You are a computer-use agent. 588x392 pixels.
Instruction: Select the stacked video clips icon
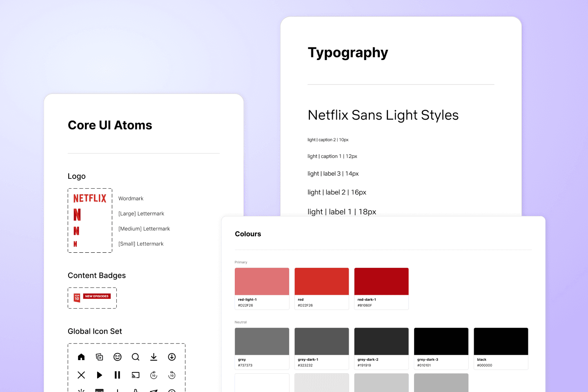point(99,357)
